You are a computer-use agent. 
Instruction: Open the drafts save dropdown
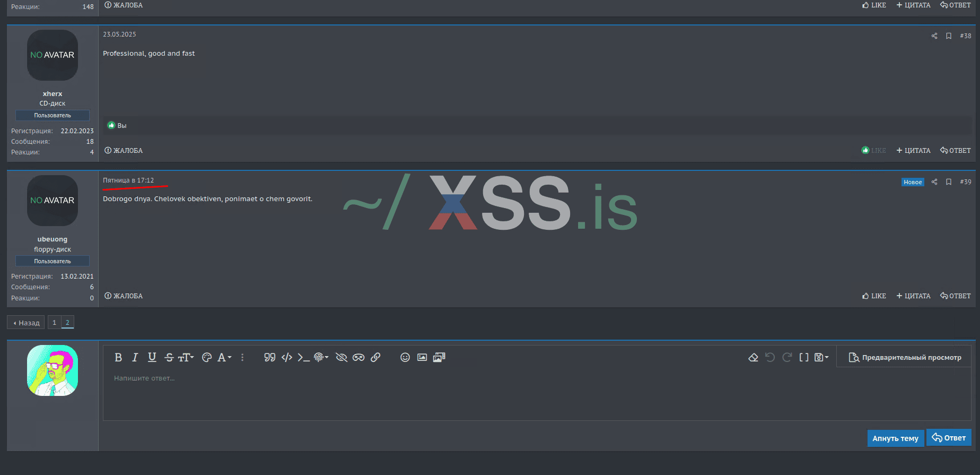point(821,358)
